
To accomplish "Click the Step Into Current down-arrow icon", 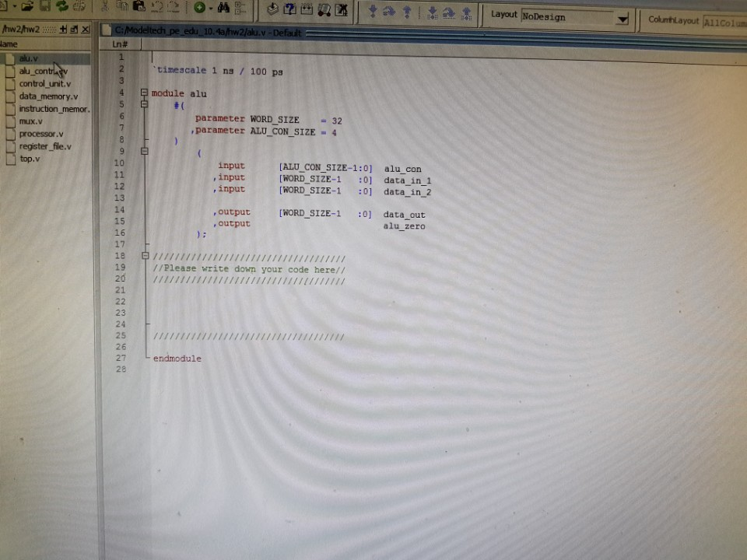I will tap(432, 12).
